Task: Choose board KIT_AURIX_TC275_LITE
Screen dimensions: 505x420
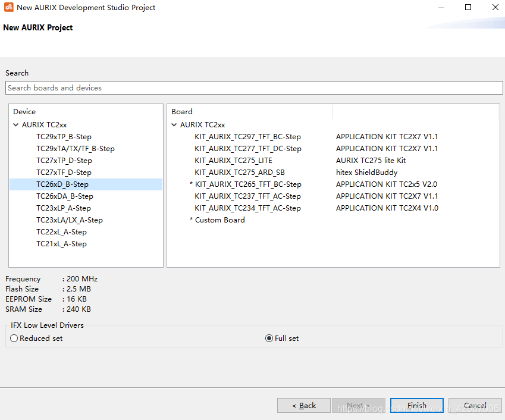Action: pos(234,161)
